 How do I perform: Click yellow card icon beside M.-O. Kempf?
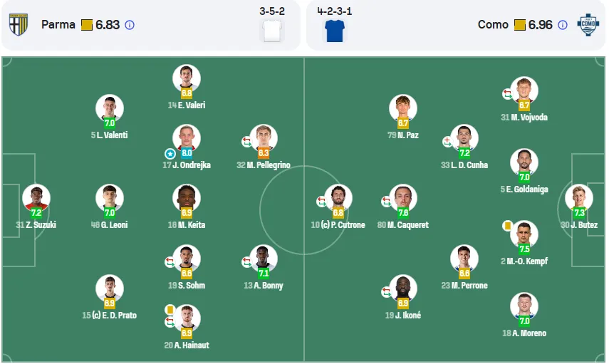(x=507, y=226)
